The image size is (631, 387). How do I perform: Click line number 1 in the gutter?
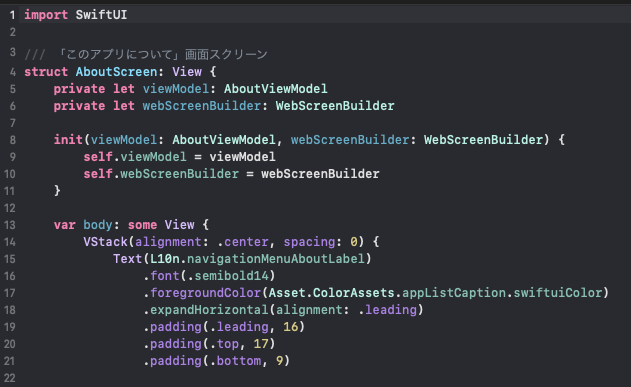click(12, 15)
